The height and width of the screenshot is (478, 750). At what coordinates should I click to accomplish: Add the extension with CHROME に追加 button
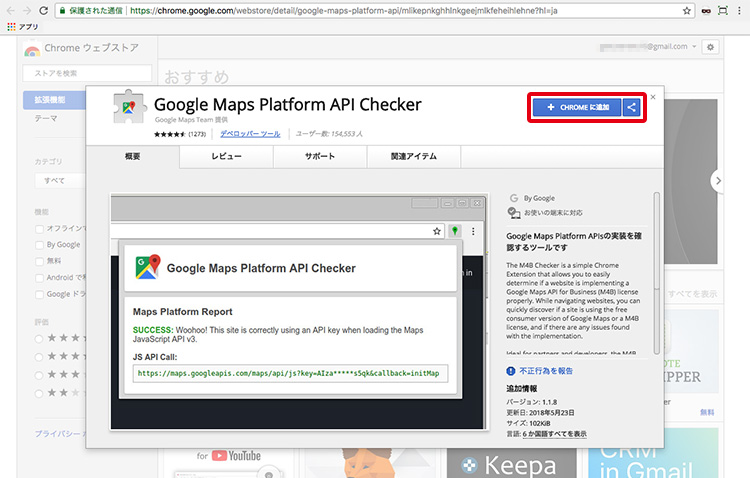[577, 107]
